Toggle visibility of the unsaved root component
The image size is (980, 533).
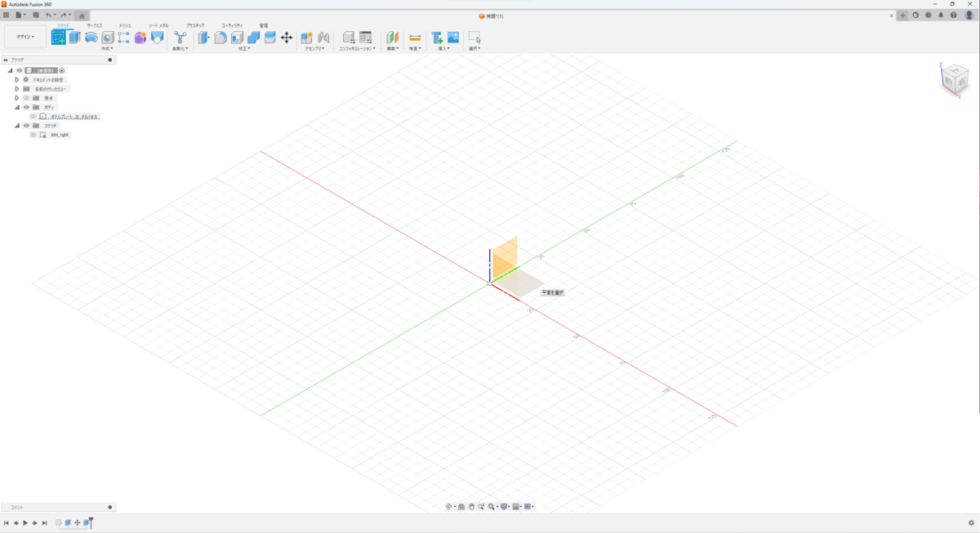(x=20, y=70)
